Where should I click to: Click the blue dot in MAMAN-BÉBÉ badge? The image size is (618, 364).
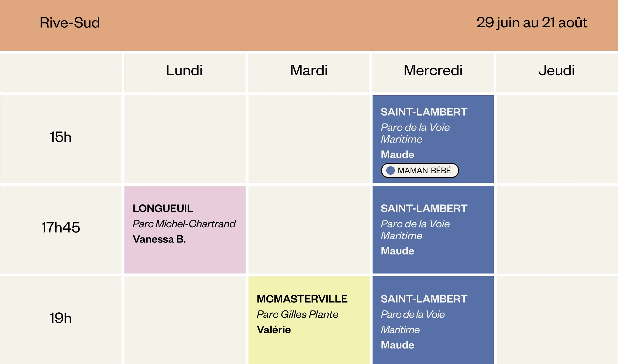tap(391, 170)
